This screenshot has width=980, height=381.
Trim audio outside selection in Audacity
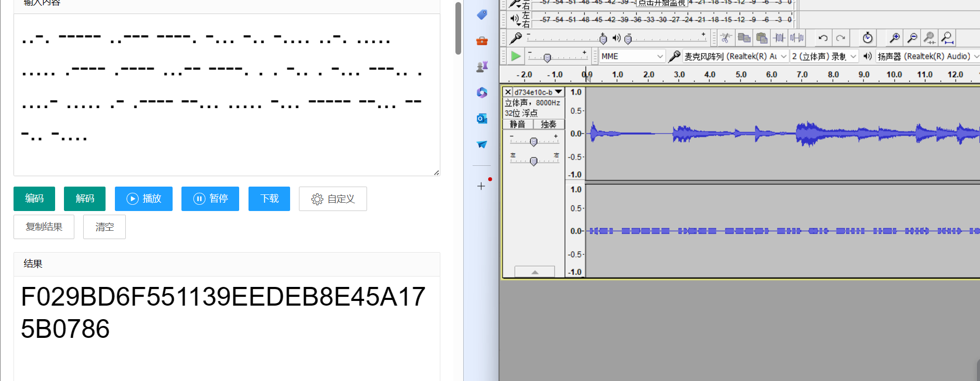pyautogui.click(x=779, y=38)
